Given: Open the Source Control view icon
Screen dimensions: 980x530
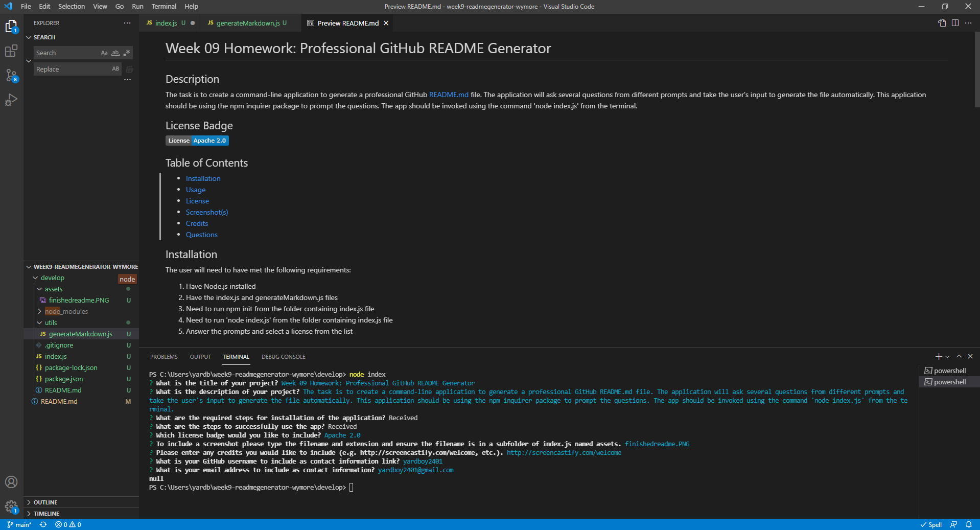Looking at the screenshot, I should tap(11, 75).
